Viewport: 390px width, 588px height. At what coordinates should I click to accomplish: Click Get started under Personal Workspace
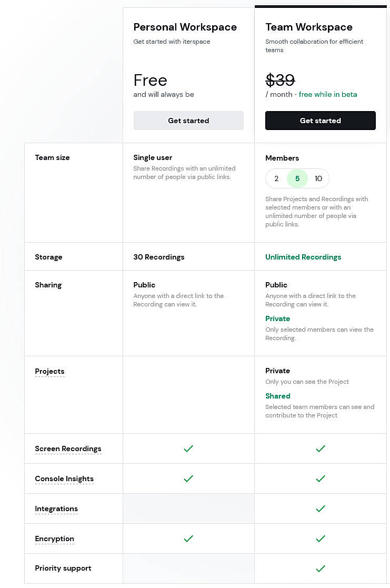point(188,121)
